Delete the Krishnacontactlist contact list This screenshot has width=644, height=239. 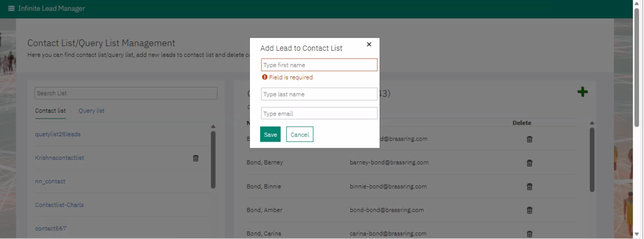pos(196,158)
